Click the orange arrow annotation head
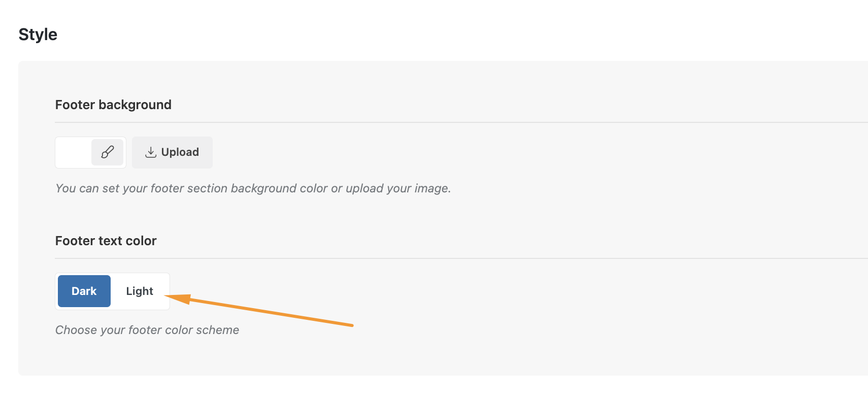This screenshot has height=398, width=868. 178,298
